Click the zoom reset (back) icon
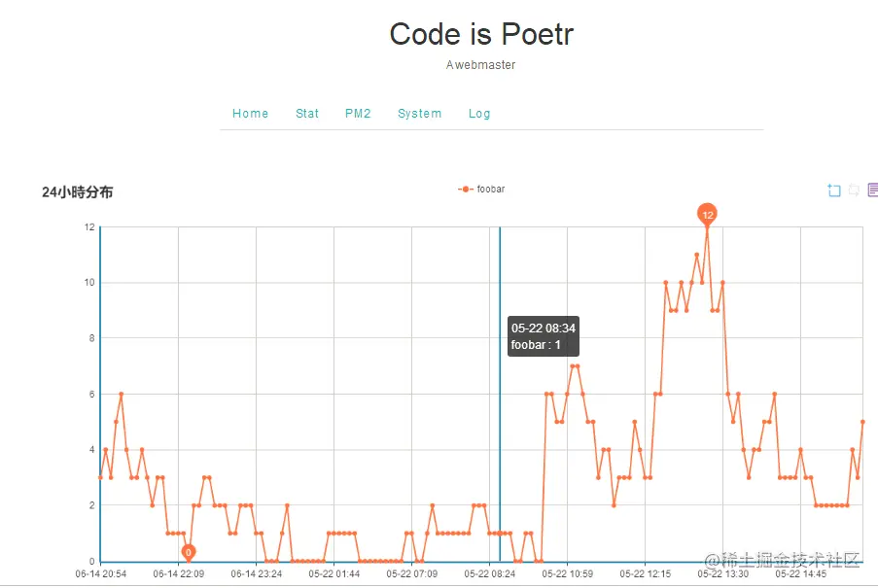Viewport: 878px width, 588px height. point(854,190)
